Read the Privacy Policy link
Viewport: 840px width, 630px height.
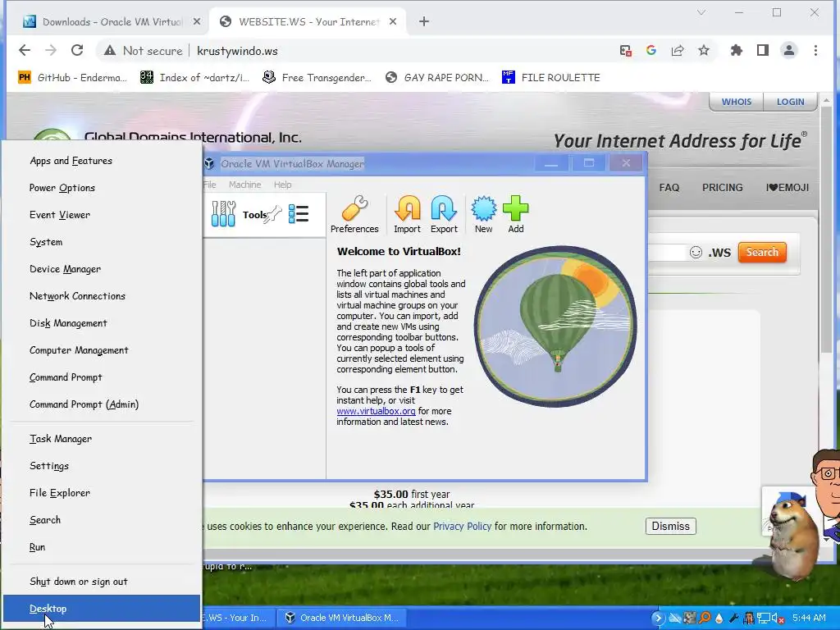click(x=462, y=526)
